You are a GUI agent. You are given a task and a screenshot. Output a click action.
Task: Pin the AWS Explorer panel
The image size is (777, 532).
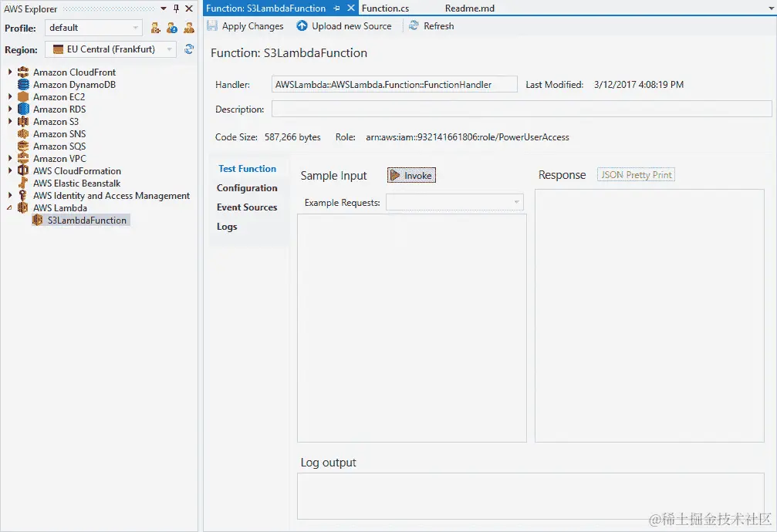coord(177,8)
